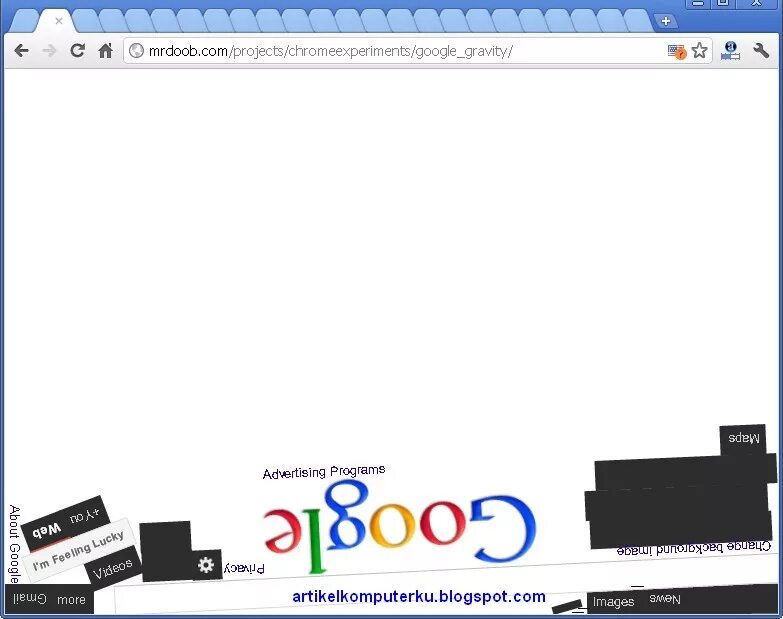Screen dimensions: 783x619
Task: Open the home page icon
Action: click(x=105, y=50)
